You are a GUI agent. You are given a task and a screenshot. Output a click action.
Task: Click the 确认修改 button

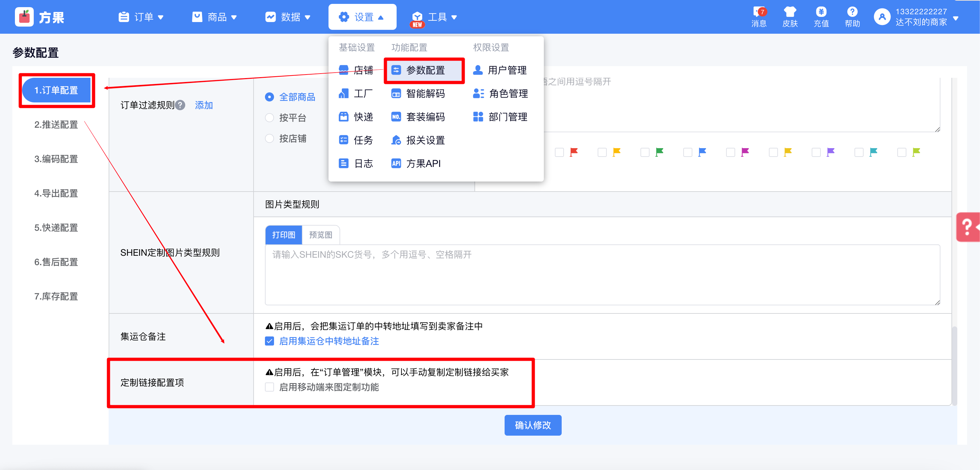click(532, 425)
